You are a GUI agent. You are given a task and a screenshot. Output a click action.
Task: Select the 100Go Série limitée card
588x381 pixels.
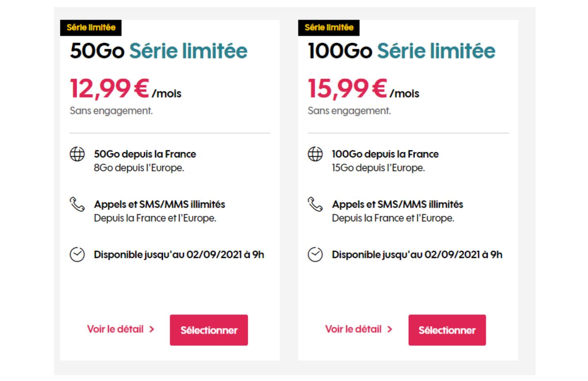click(x=408, y=188)
